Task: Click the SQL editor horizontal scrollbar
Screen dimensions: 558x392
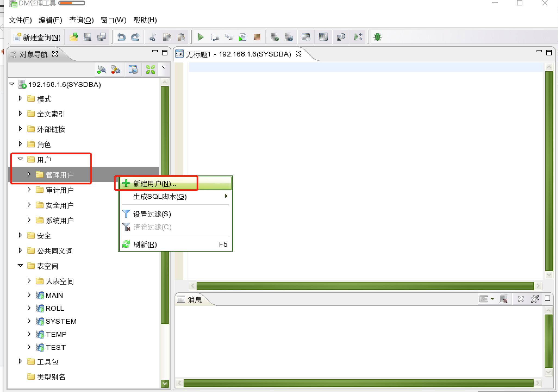Action: point(365,286)
